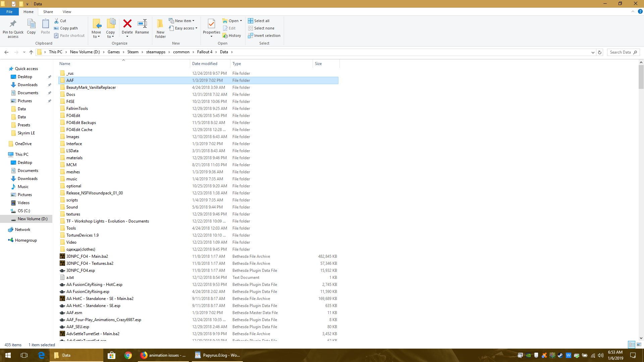This screenshot has height=362, width=644.
Task: Refresh the Data folder view
Action: point(600,52)
